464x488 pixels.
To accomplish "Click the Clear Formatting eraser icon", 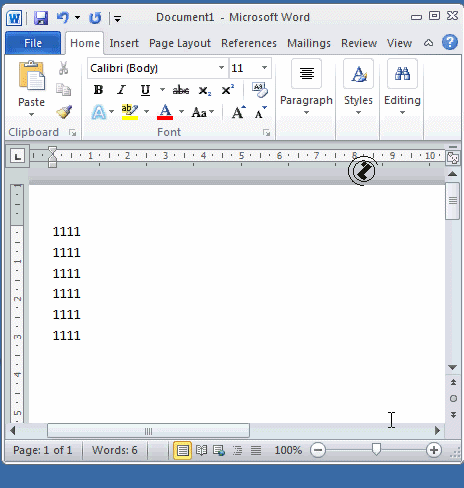I will [x=260, y=90].
